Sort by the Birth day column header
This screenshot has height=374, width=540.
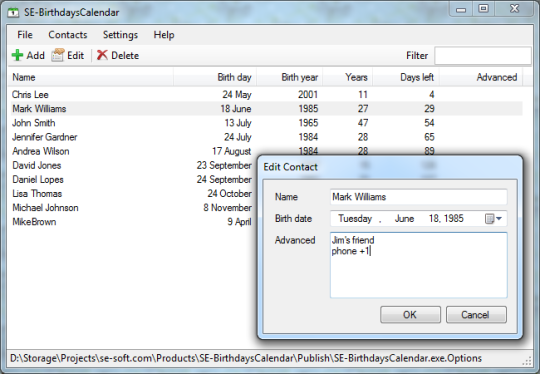tap(215, 77)
